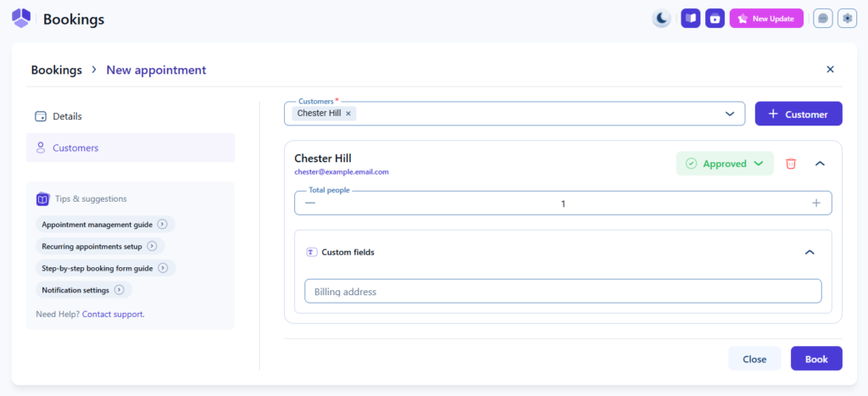Image resolution: width=868 pixels, height=396 pixels.
Task: Open the Contact support link
Action: [x=113, y=314]
